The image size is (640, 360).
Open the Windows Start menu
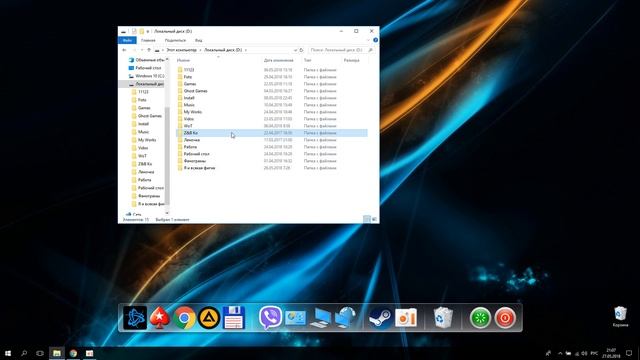[x=8, y=353]
